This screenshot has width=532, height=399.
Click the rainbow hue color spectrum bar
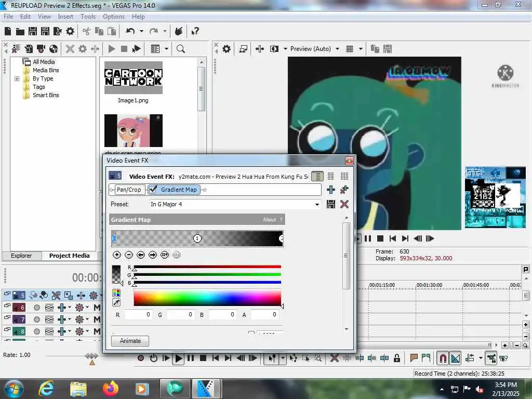(207, 298)
